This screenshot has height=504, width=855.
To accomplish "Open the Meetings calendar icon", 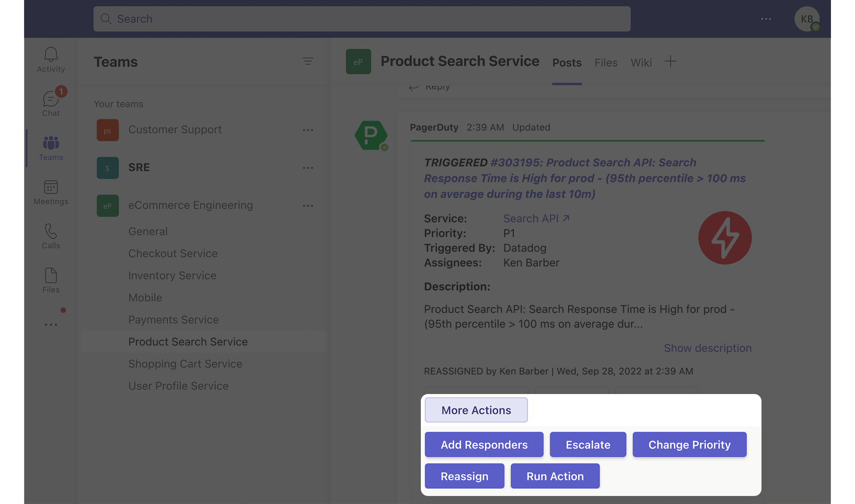I will (x=51, y=192).
